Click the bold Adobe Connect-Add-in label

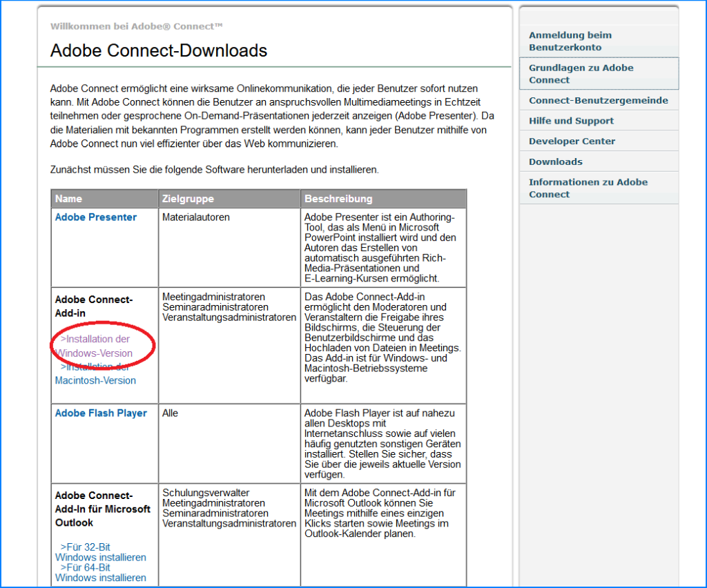[93, 306]
